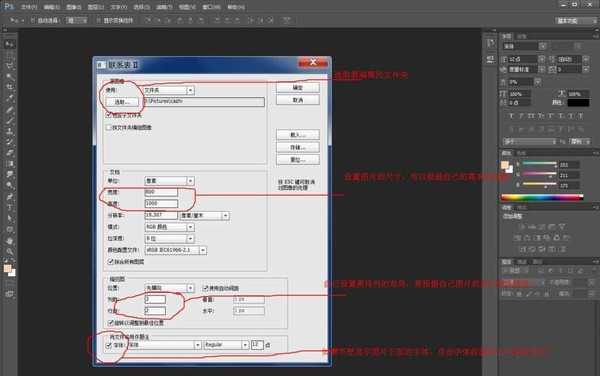Adjust the R slider in Color panel
Image resolution: width=600 pixels, height=376 pixels.
click(539, 164)
